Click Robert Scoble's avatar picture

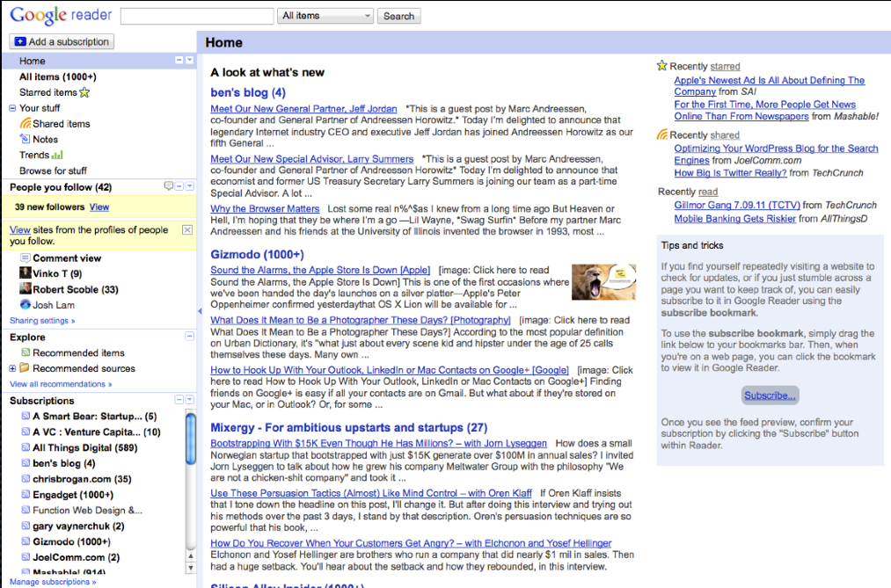point(25,289)
